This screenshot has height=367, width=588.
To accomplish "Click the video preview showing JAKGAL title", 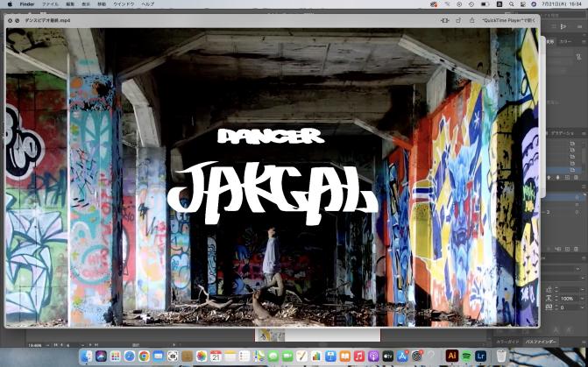I will [273, 177].
